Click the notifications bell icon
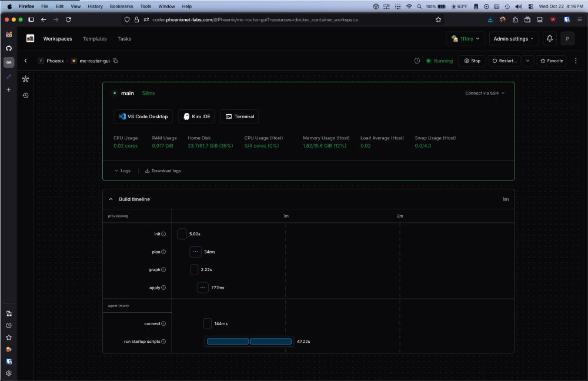Screen dimensions: 588x381 coord(550,39)
